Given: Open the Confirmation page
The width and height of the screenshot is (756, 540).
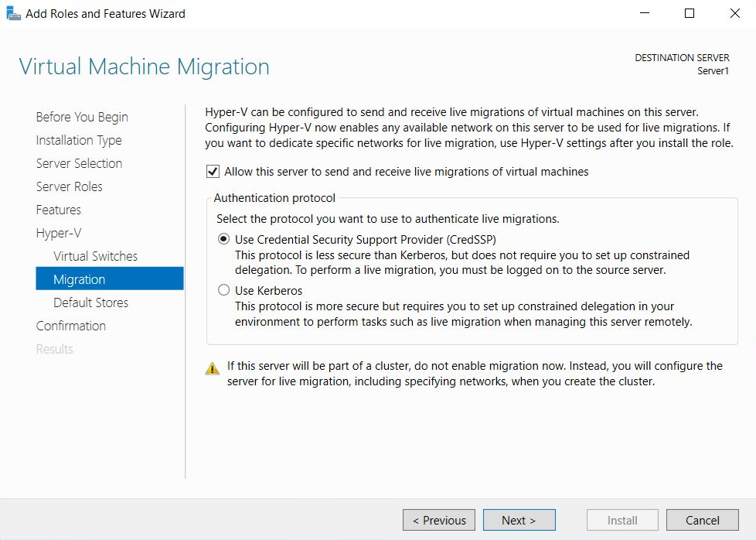Looking at the screenshot, I should (x=70, y=326).
